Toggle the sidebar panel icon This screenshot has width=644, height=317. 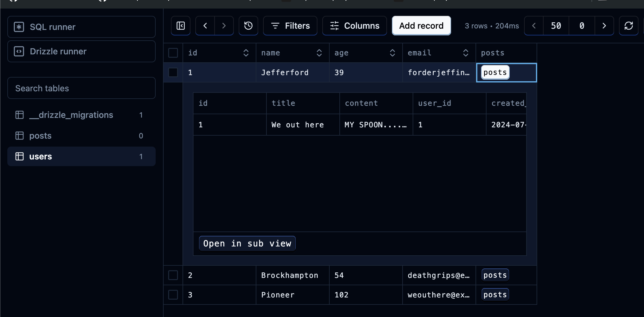click(x=181, y=26)
